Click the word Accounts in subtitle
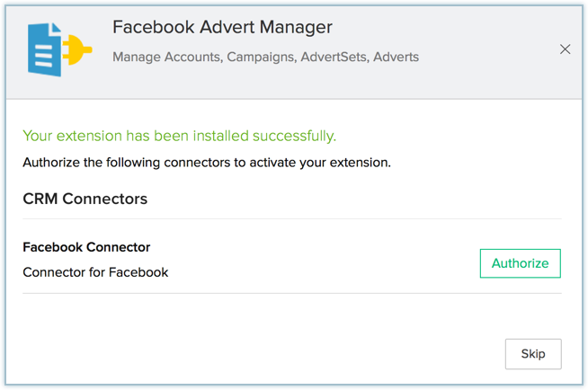The image size is (588, 390). tap(193, 57)
